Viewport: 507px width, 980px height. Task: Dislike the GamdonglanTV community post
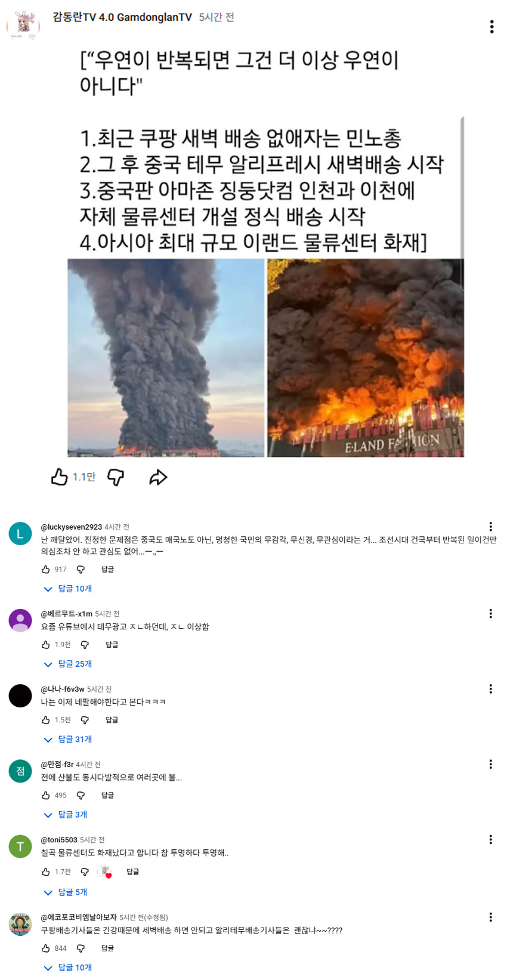[115, 477]
